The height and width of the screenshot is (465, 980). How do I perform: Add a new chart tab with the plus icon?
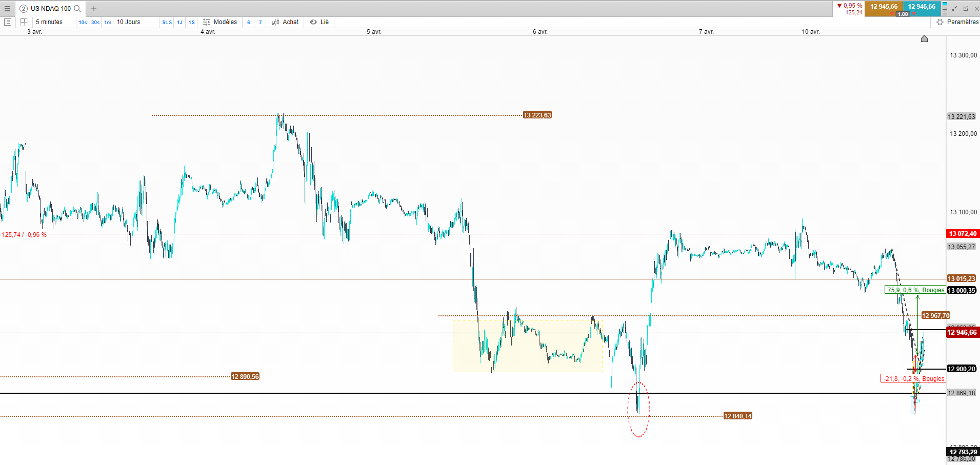[x=94, y=9]
